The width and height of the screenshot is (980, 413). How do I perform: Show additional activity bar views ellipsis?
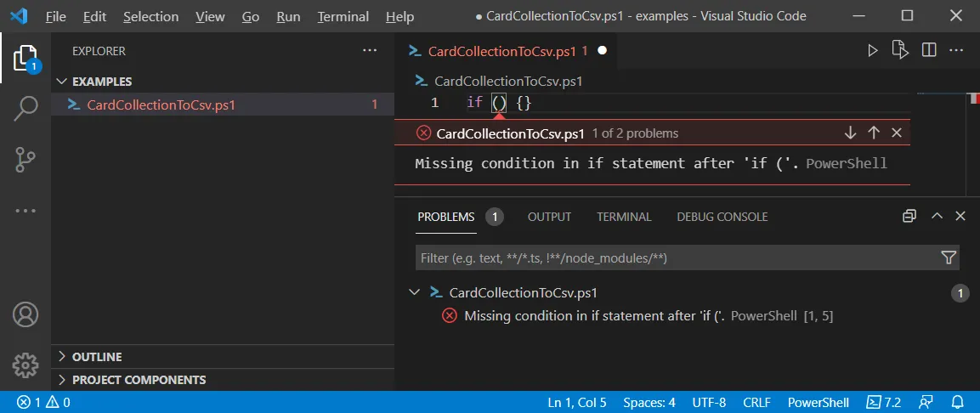[x=25, y=212]
